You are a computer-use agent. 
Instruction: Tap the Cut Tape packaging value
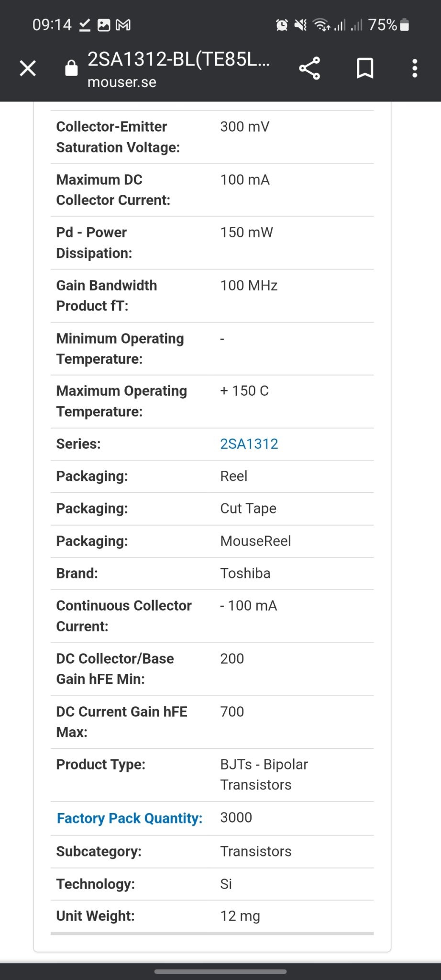tap(248, 509)
